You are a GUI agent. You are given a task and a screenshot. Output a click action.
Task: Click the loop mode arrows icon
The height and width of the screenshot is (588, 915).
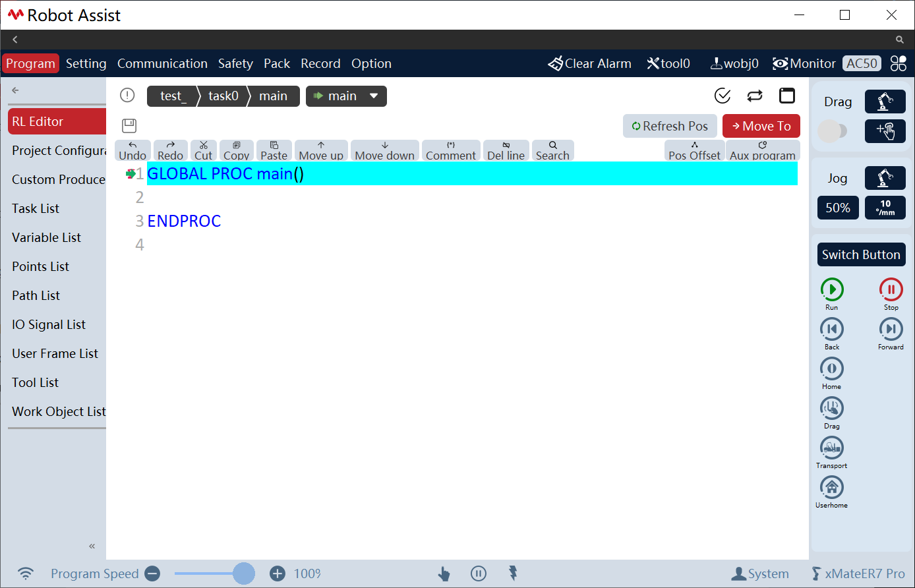coord(755,96)
